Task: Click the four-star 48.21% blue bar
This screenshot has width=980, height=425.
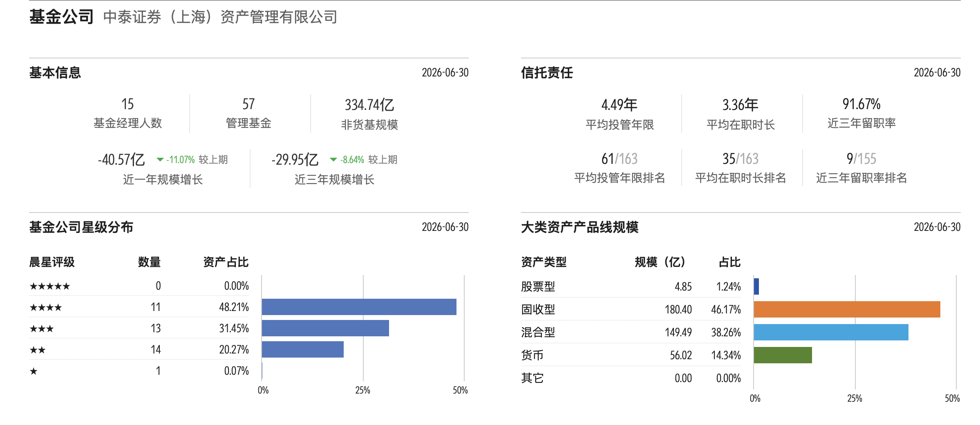Action: [x=359, y=307]
